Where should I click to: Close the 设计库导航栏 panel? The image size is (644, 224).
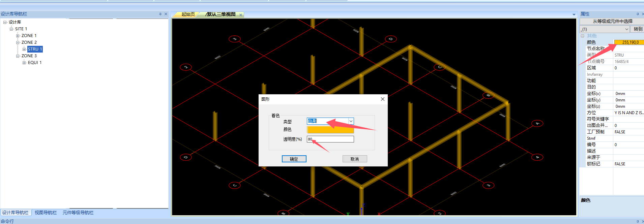point(166,14)
